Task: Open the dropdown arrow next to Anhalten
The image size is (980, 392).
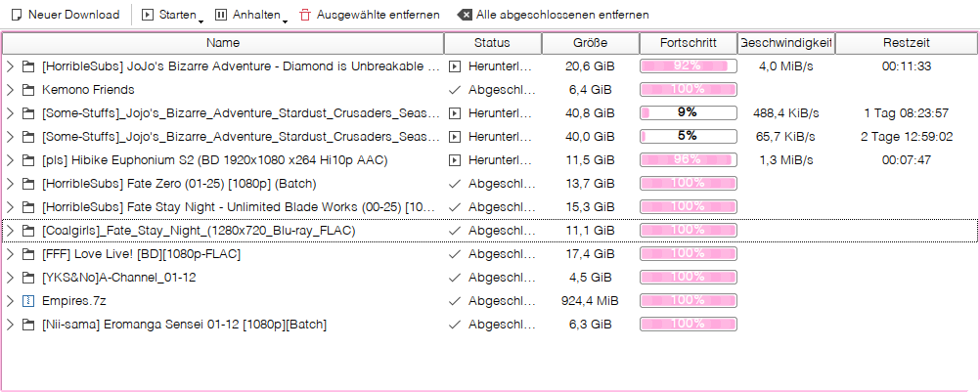Action: pyautogui.click(x=285, y=22)
